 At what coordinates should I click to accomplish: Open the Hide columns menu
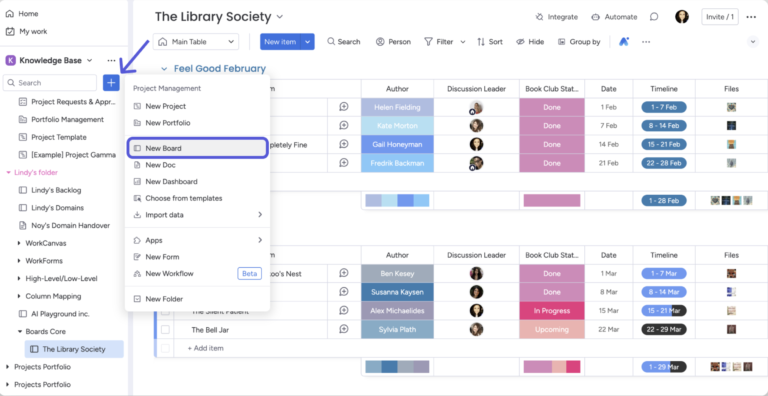click(x=530, y=42)
